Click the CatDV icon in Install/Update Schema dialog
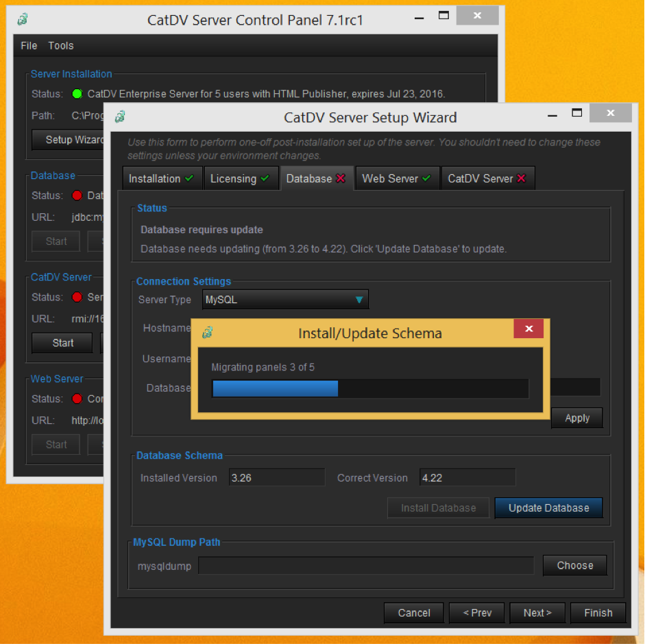Image resolution: width=645 pixels, height=644 pixels. pos(208,333)
